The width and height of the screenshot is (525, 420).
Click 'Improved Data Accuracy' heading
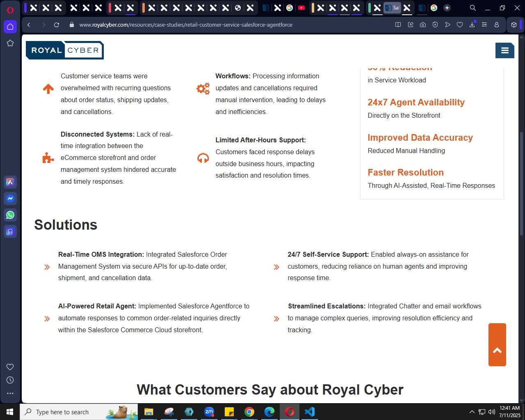[420, 138]
